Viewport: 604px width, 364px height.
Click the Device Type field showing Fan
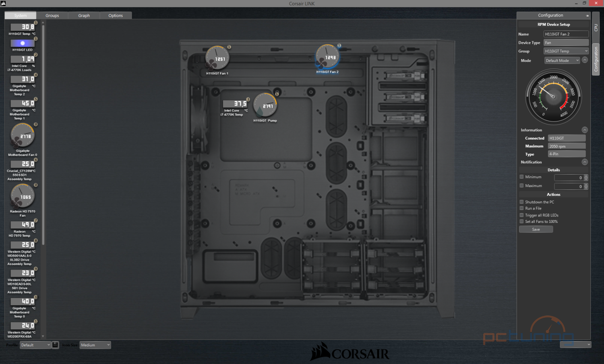click(566, 43)
